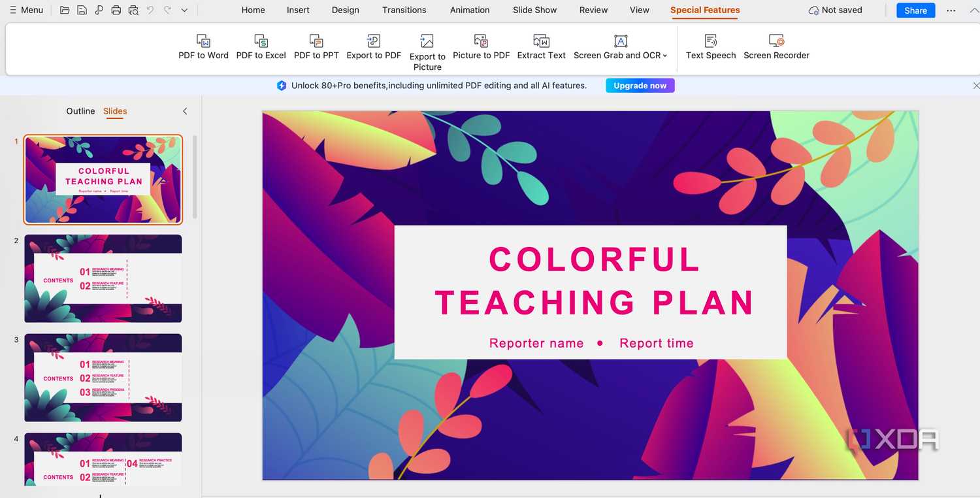Open the Transitions tab

[404, 10]
